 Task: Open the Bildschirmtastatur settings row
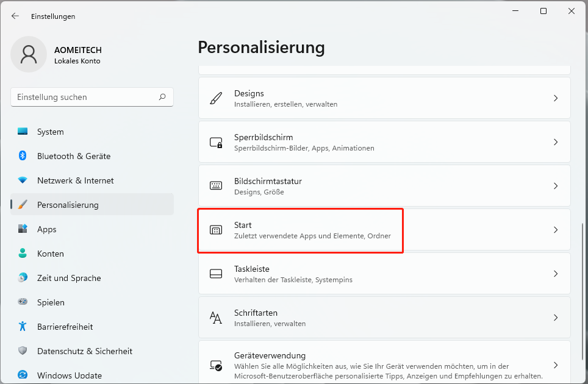[384, 186]
